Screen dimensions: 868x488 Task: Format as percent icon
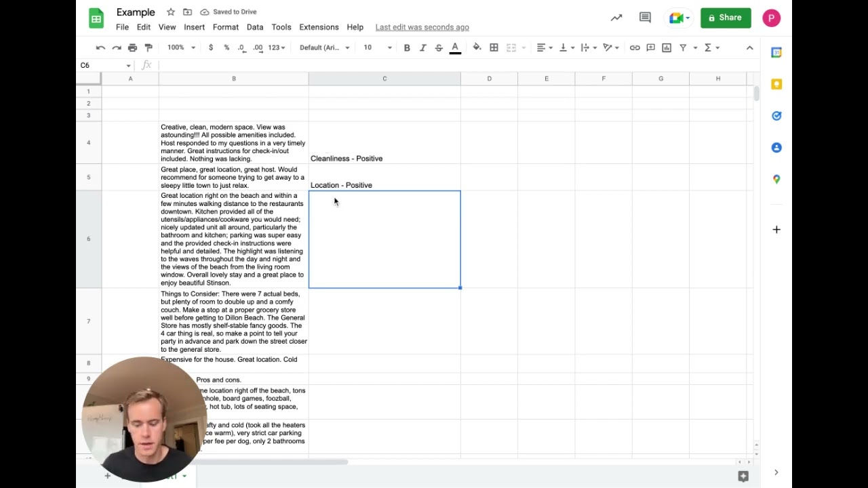(226, 47)
